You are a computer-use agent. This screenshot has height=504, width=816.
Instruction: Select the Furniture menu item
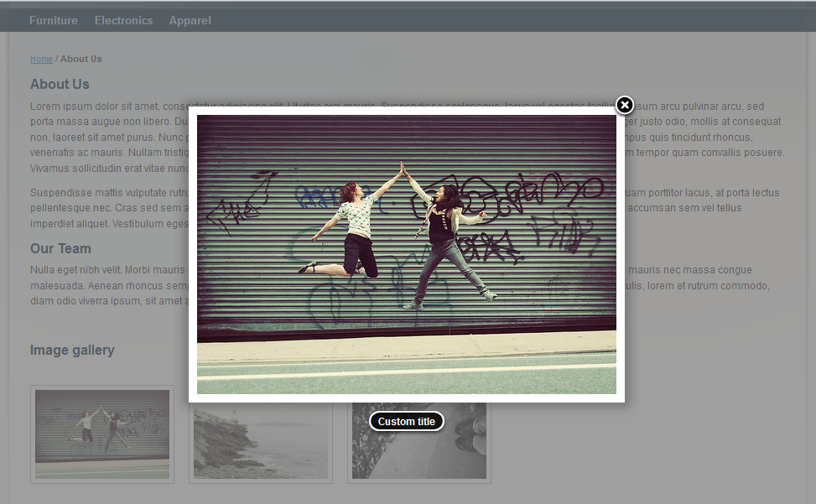53,20
